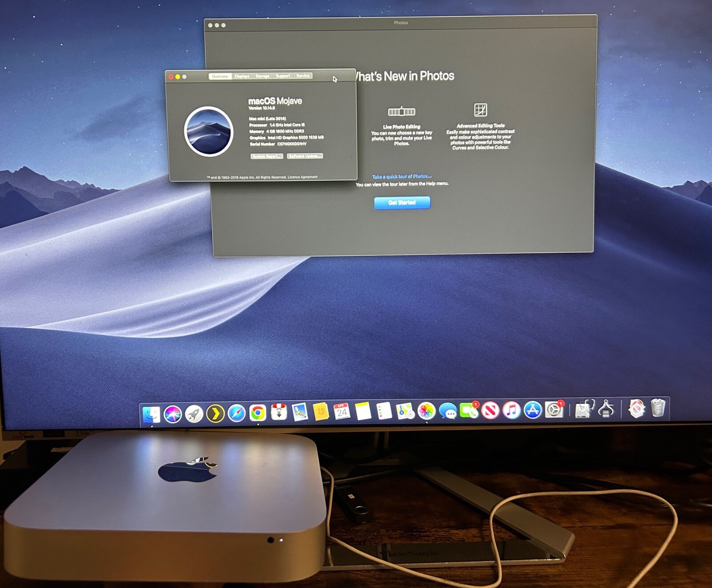
Task: Click the Advanced Editing Tools curves icon
Action: pyautogui.click(x=481, y=109)
